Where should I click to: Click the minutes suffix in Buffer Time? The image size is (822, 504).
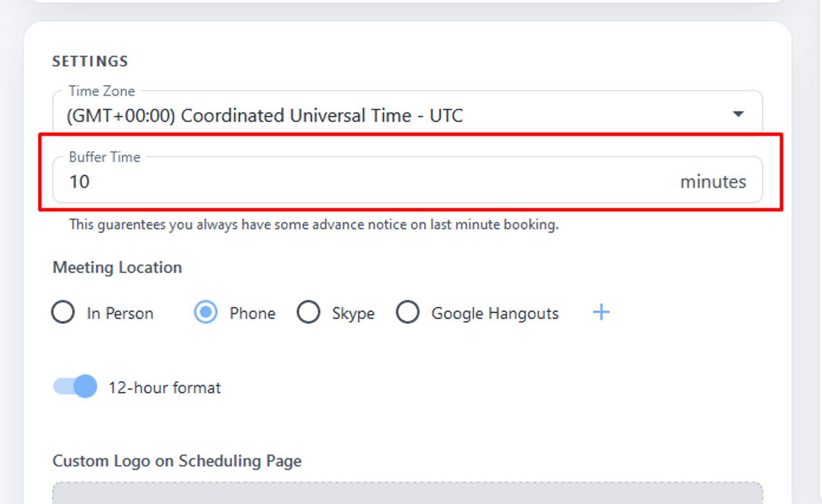coord(713,181)
